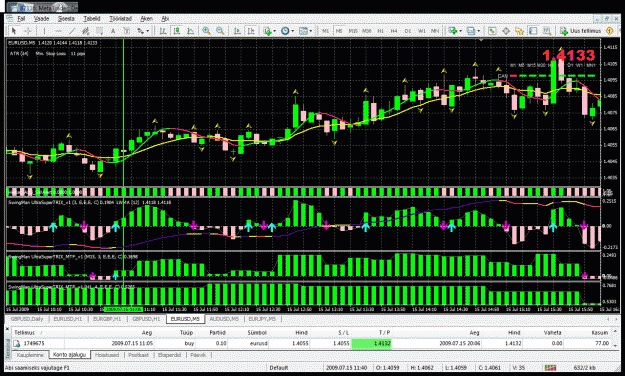Screen dimensions: 625x376
Task: Expand the periods dropdown arrow
Action: 293,31
